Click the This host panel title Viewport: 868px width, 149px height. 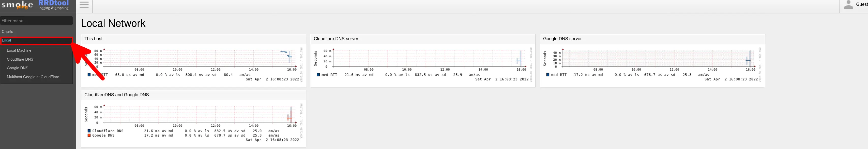pos(93,39)
